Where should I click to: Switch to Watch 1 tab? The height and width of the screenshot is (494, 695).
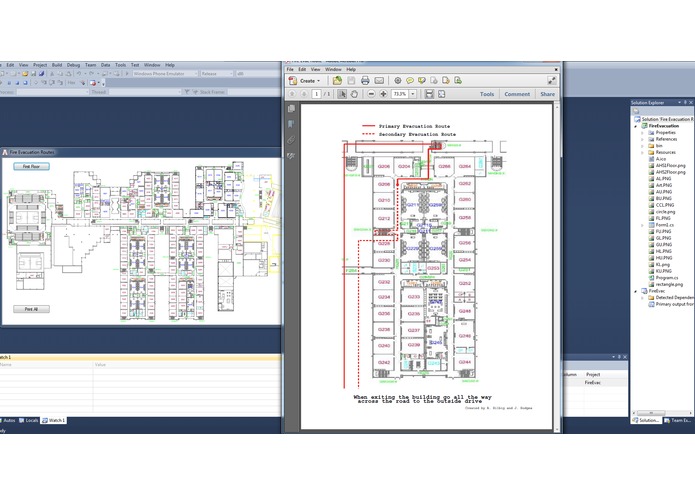(x=54, y=420)
